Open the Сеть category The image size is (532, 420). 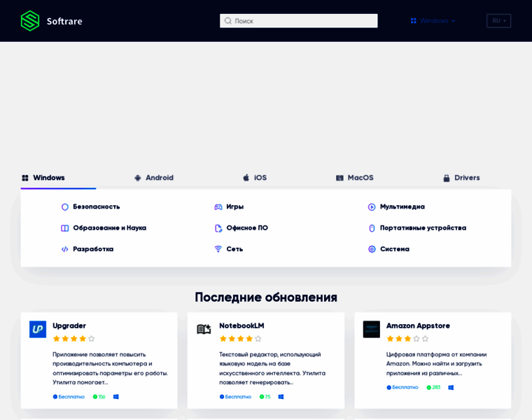(234, 249)
